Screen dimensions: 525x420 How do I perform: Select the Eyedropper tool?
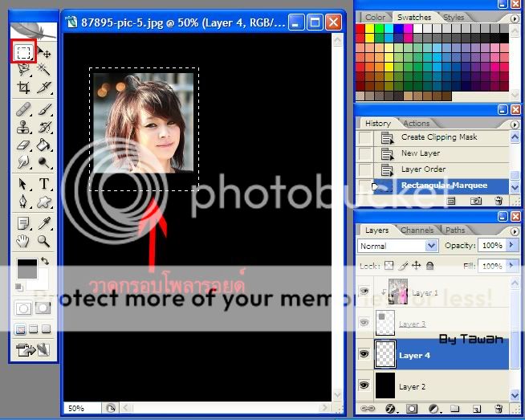point(44,223)
